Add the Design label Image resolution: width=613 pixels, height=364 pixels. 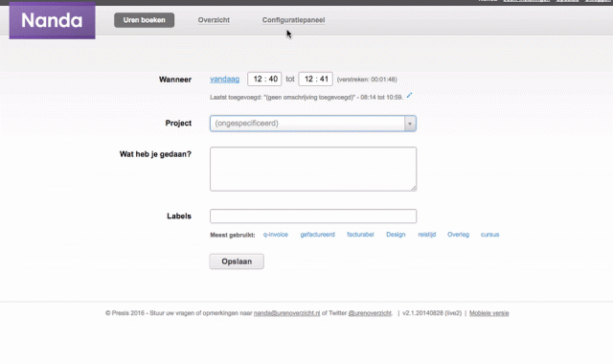(x=396, y=235)
